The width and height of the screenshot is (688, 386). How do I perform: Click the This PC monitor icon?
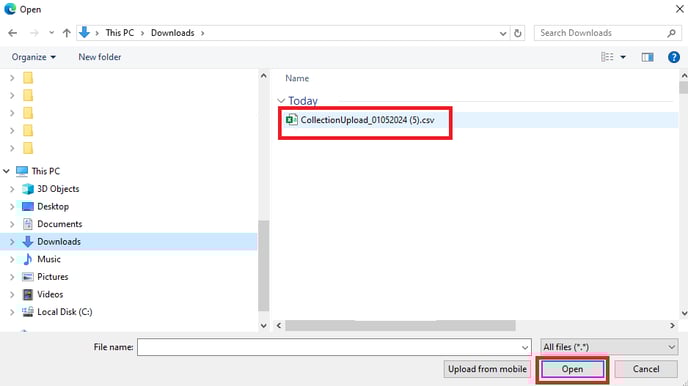tap(22, 171)
